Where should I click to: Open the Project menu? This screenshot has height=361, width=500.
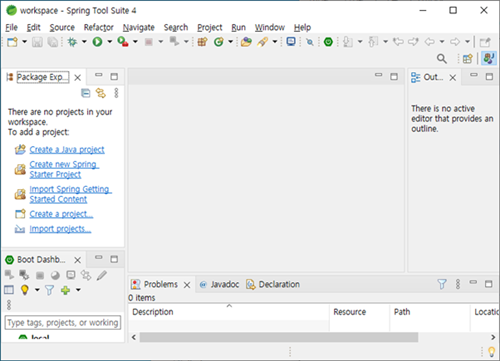click(x=210, y=27)
